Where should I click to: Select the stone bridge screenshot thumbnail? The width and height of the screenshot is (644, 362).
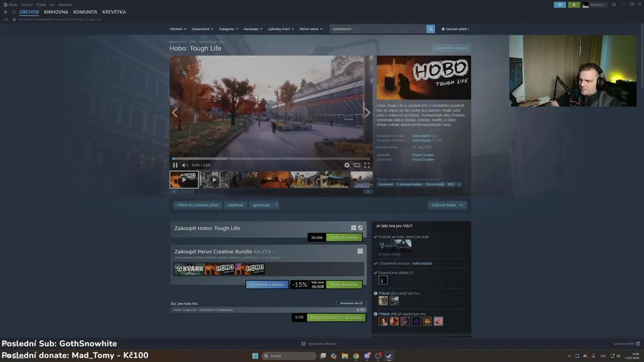(x=304, y=179)
